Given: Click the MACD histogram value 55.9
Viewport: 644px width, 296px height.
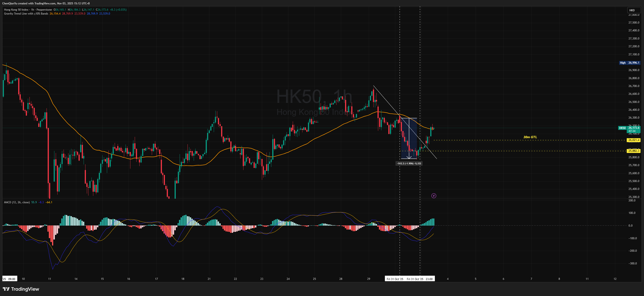Looking at the screenshot, I should [x=34, y=202].
